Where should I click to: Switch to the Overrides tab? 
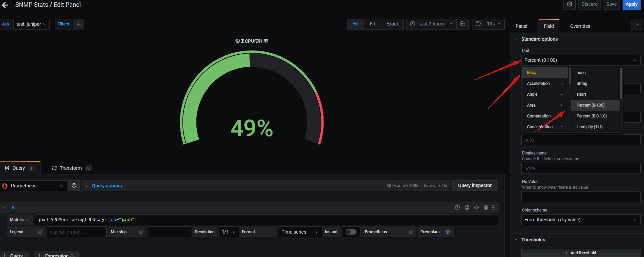[580, 26]
